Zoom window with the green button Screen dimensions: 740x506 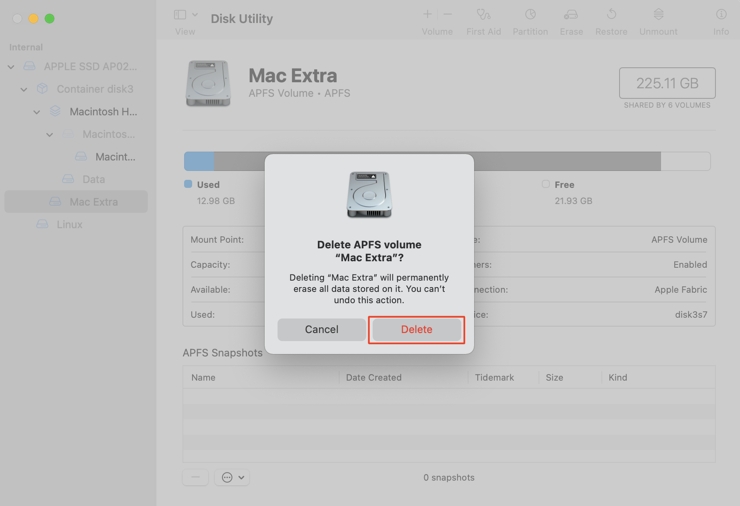tap(49, 18)
